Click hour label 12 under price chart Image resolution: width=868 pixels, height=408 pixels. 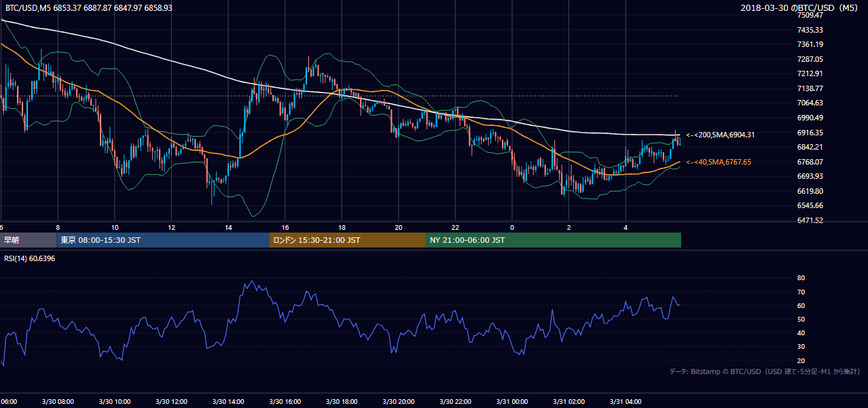click(x=171, y=227)
